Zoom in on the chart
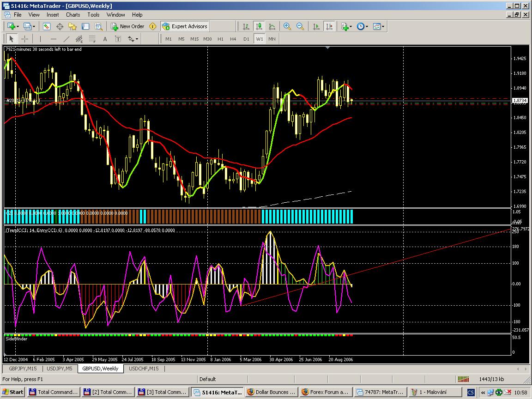This screenshot has width=532, height=399. [x=287, y=26]
